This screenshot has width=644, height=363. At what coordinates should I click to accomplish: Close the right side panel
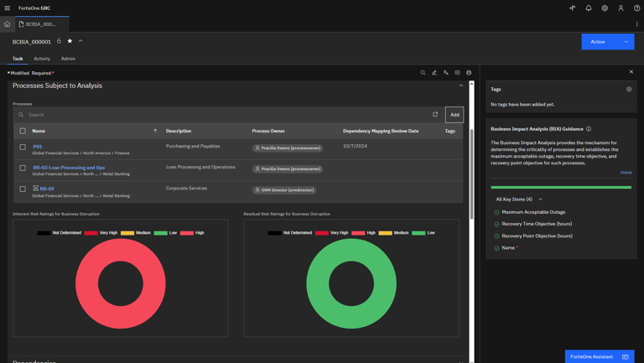pyautogui.click(x=631, y=72)
